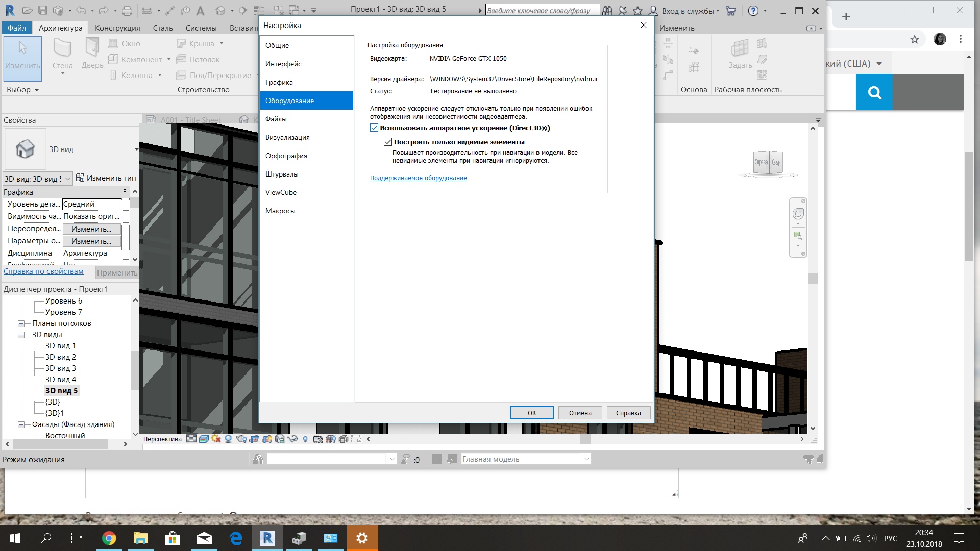Click the blue search button in browser

874,92
